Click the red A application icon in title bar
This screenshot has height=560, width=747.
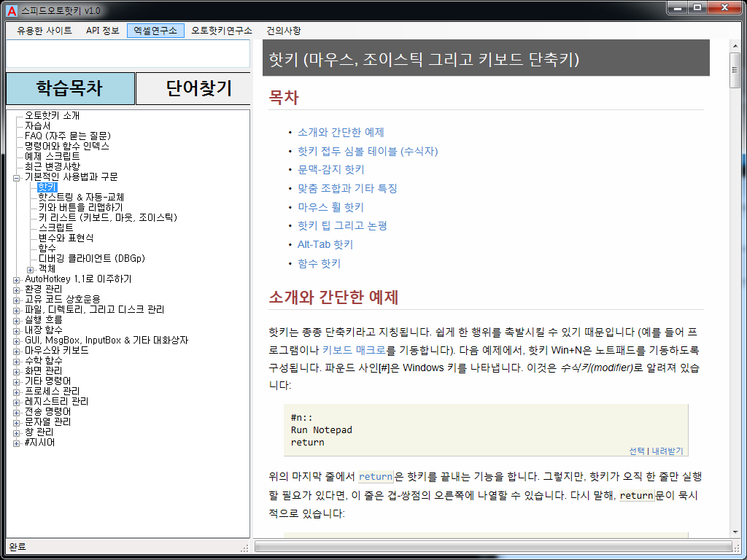12,10
